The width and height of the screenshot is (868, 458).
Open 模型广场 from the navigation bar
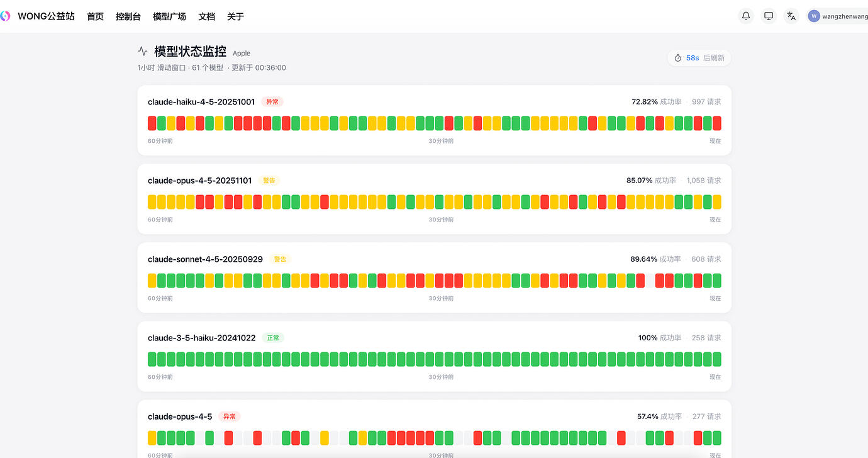(170, 16)
